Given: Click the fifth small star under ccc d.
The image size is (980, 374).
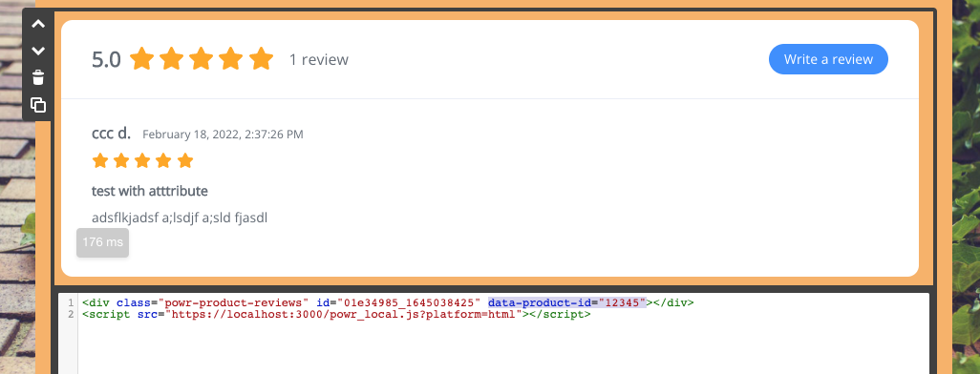Looking at the screenshot, I should [185, 161].
